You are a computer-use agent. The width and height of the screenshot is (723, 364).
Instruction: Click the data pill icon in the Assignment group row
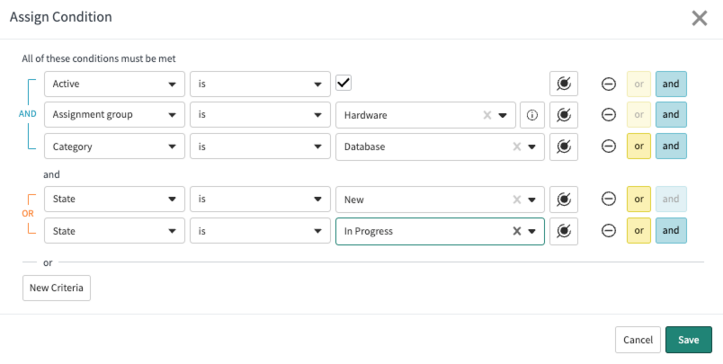563,115
